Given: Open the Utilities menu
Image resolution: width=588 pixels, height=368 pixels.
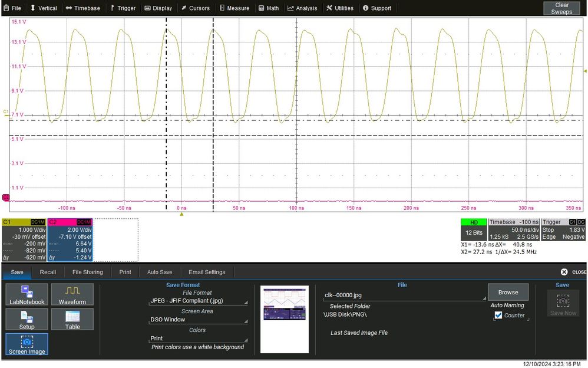Looking at the screenshot, I should 340,8.
